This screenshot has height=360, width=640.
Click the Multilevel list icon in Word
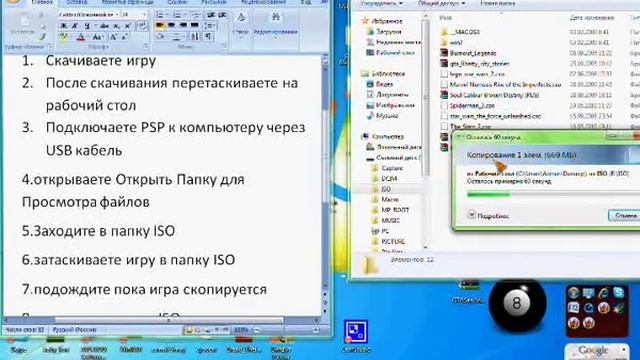click(x=196, y=15)
